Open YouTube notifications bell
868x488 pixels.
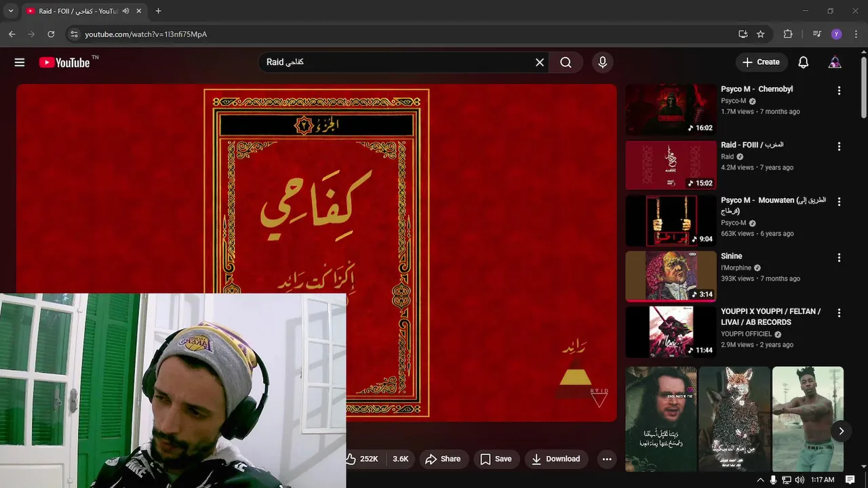click(803, 62)
